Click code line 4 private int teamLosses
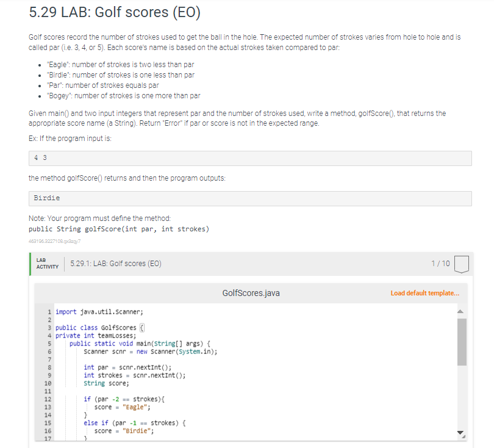 click(96, 336)
